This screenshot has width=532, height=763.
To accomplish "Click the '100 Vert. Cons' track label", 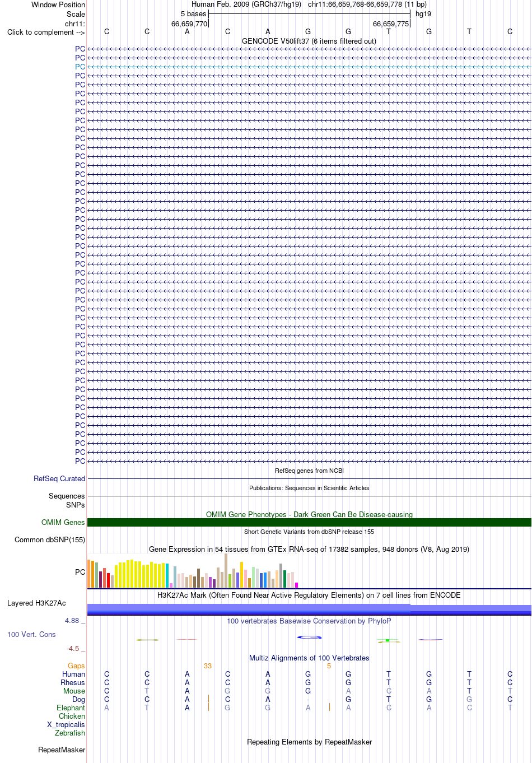I will pyautogui.click(x=31, y=634).
